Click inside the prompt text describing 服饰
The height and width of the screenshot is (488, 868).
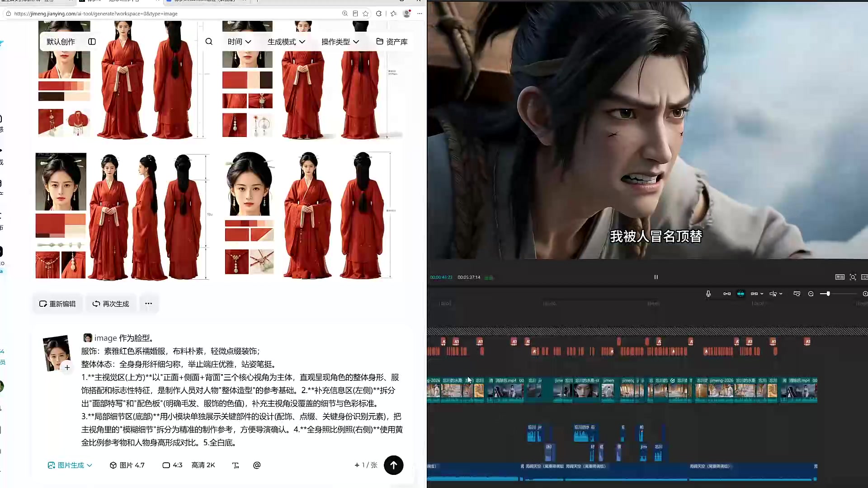(x=170, y=351)
